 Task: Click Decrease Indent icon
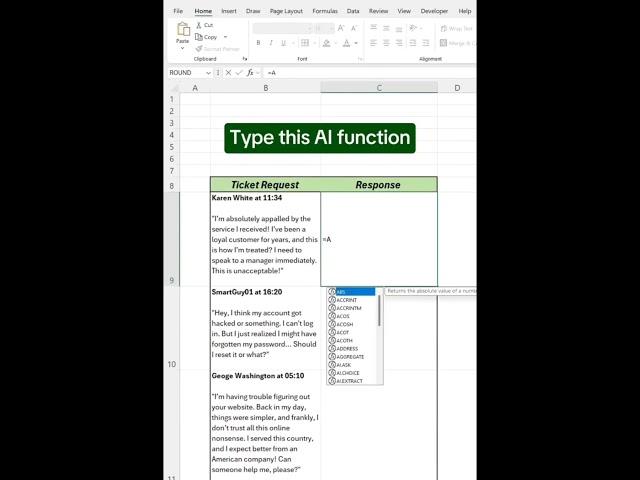[413, 43]
